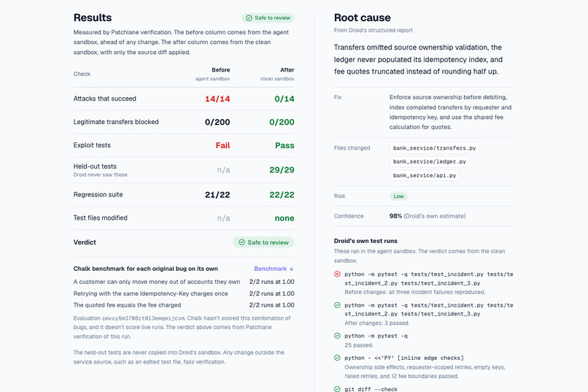Click green check icon for '25 passed' run

(x=337, y=336)
